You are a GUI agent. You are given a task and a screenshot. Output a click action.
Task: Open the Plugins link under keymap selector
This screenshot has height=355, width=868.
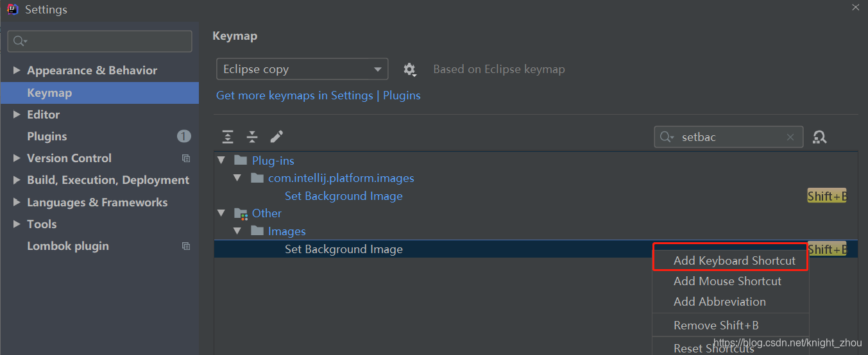402,95
